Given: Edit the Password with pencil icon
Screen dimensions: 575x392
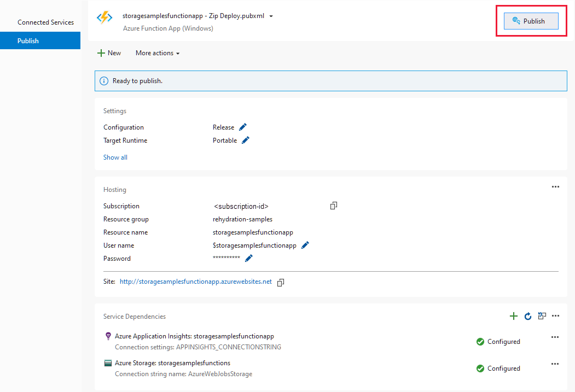Looking at the screenshot, I should 249,258.
